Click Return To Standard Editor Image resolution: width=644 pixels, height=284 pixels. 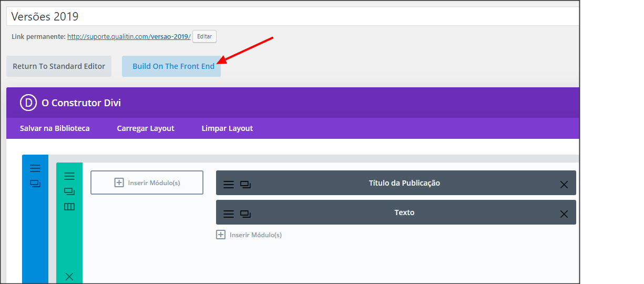(59, 66)
